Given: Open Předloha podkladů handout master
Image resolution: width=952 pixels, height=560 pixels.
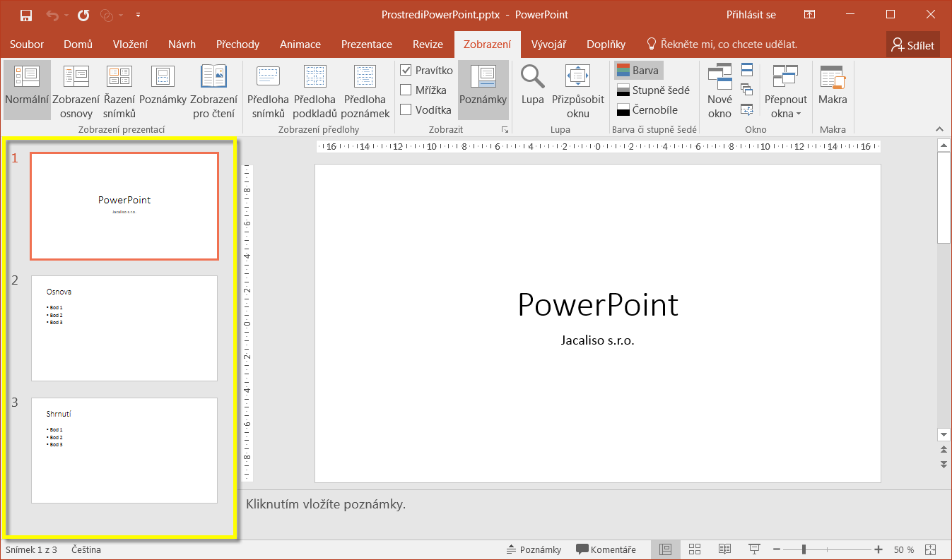Looking at the screenshot, I should coord(315,90).
